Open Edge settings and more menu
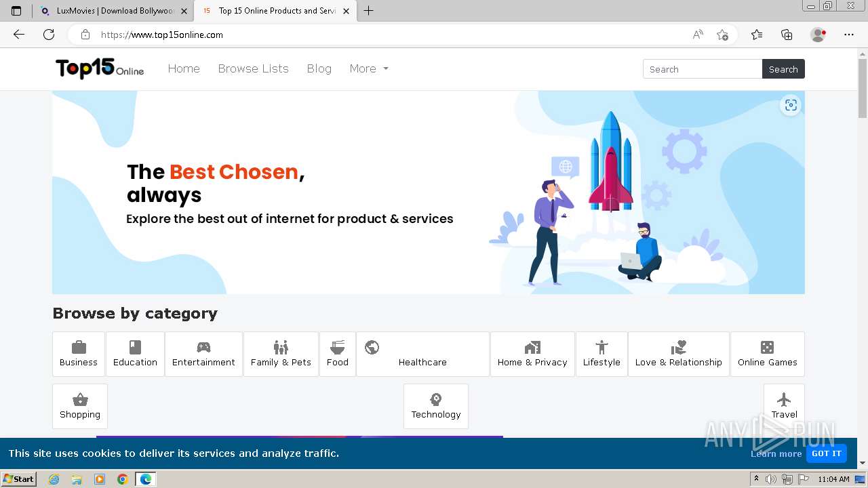The height and width of the screenshot is (488, 868). [x=849, y=35]
